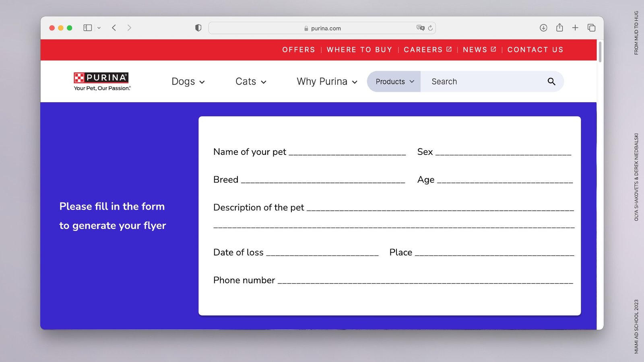Open the Share icon in toolbar
The image size is (644, 362).
559,27
